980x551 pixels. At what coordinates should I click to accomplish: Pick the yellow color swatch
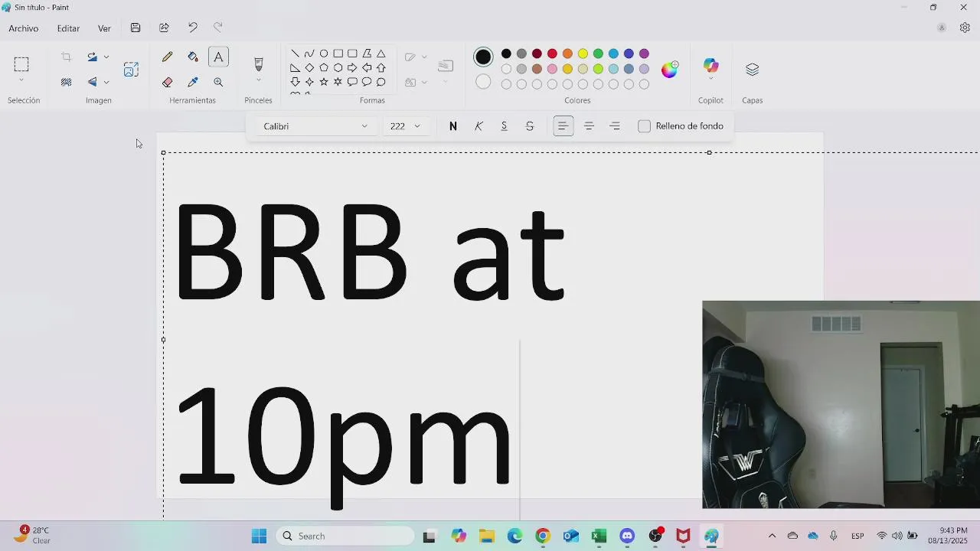click(x=583, y=54)
